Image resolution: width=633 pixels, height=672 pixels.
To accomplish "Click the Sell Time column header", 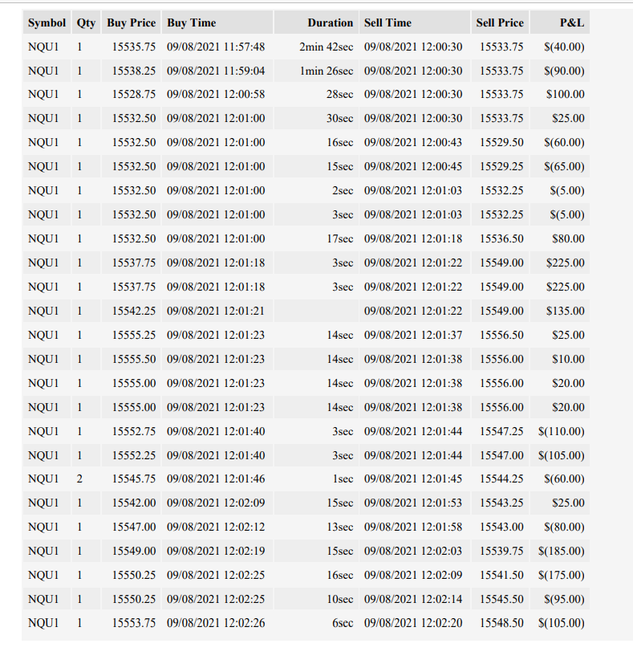I will pyautogui.click(x=415, y=22).
